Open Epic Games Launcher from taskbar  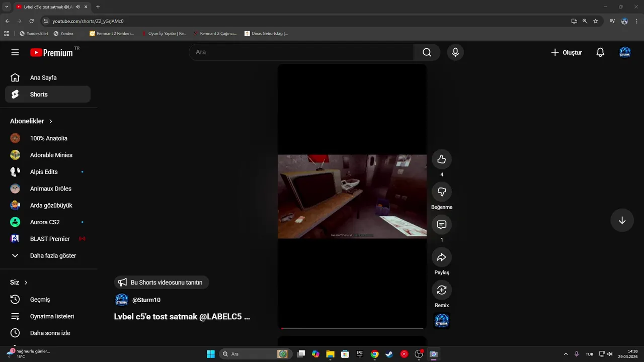pyautogui.click(x=360, y=354)
